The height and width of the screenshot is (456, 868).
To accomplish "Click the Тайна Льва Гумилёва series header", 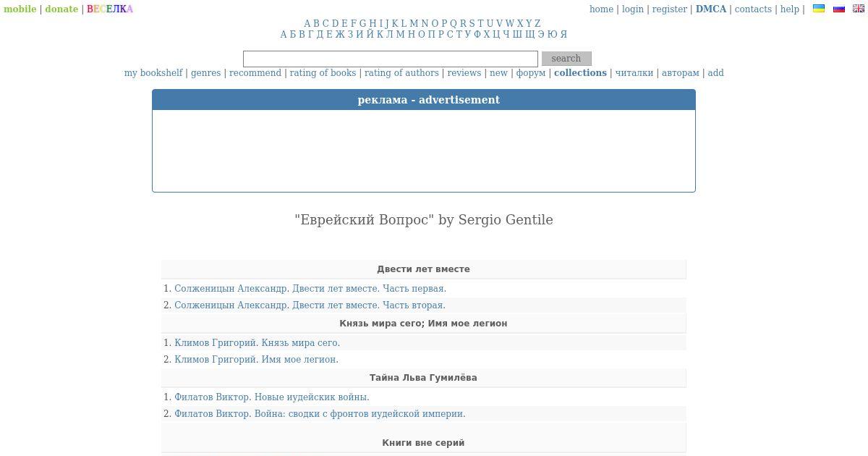I will [423, 378].
